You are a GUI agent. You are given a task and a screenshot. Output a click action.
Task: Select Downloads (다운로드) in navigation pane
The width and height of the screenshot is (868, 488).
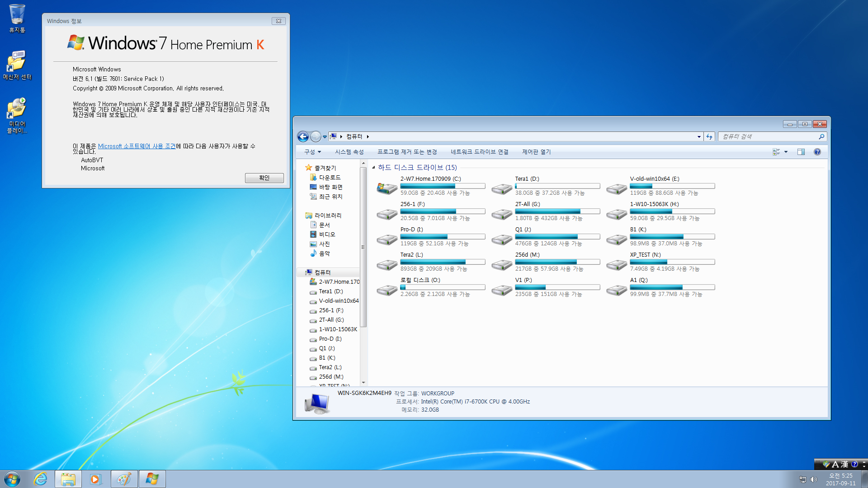point(325,178)
